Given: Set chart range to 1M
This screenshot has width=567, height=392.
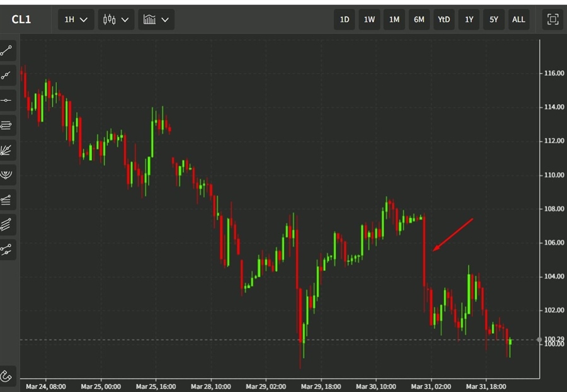Looking at the screenshot, I should coord(394,20).
